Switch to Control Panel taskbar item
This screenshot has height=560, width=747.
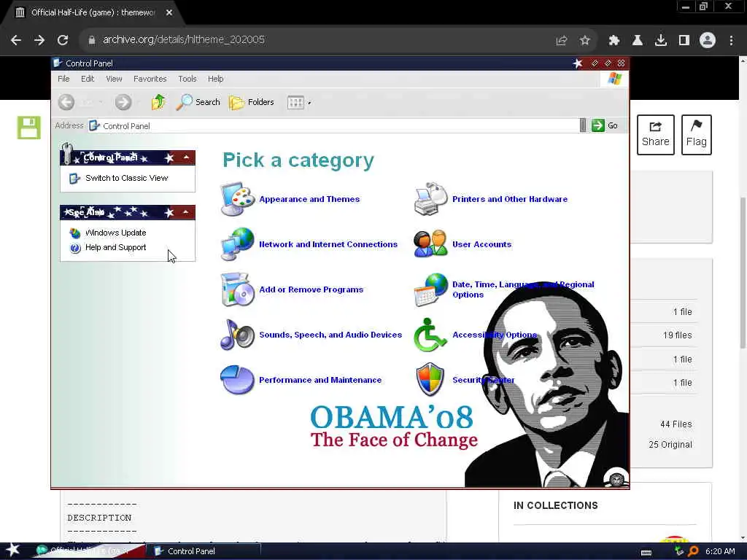[x=204, y=551]
